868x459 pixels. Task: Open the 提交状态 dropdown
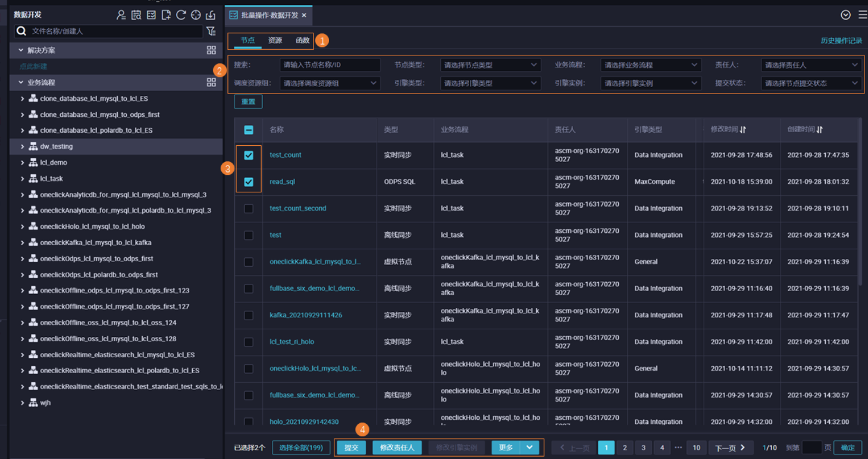click(811, 83)
